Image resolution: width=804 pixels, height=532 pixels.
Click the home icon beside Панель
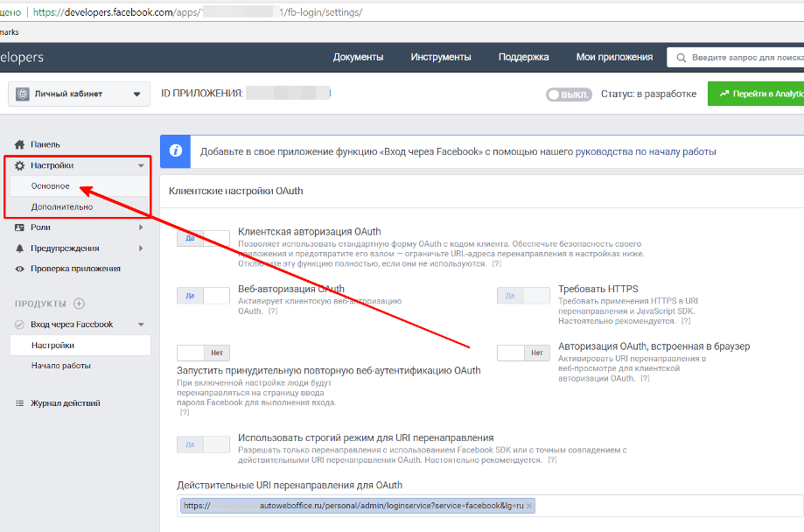pos(19,144)
